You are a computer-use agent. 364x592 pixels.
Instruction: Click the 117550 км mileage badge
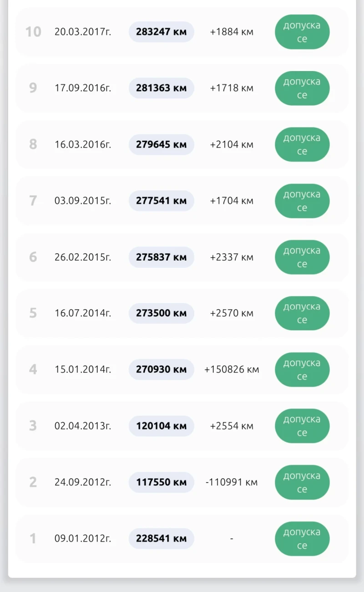click(161, 482)
